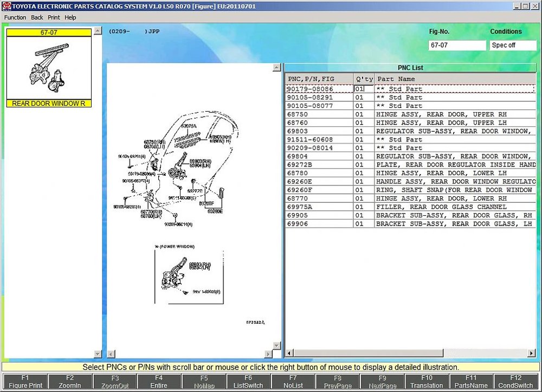Click the F3 ZoomOut button
542x392 pixels.
coord(115,381)
